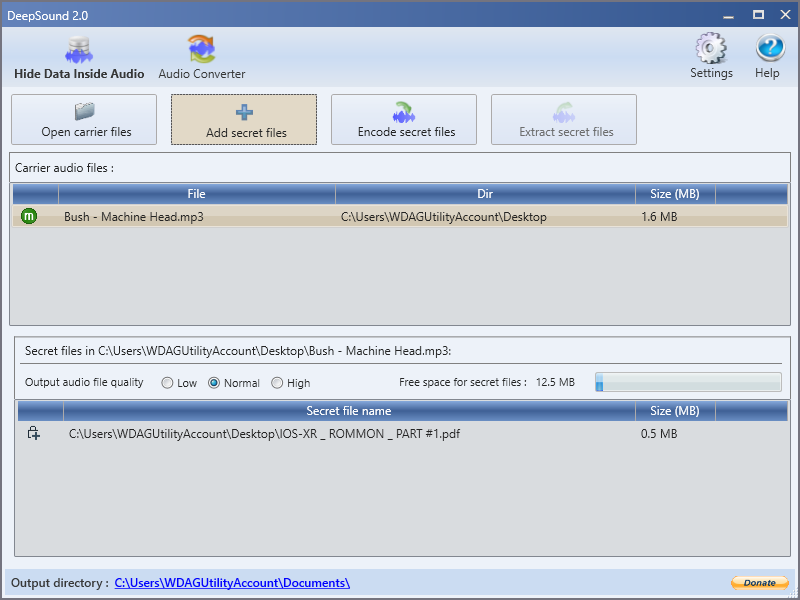Click the C:\Users\WDAGUtilityAccount\Desktop directory cell
This screenshot has width=800, height=600.
click(443, 217)
